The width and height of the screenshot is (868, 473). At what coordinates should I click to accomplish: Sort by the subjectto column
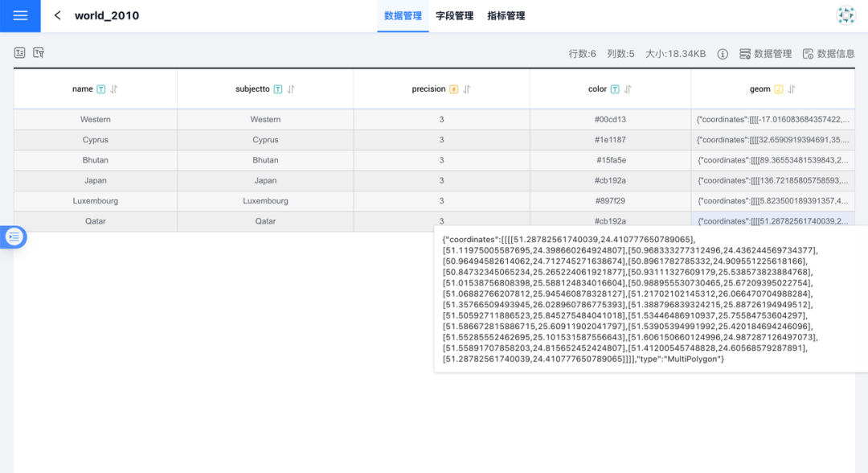(x=291, y=89)
